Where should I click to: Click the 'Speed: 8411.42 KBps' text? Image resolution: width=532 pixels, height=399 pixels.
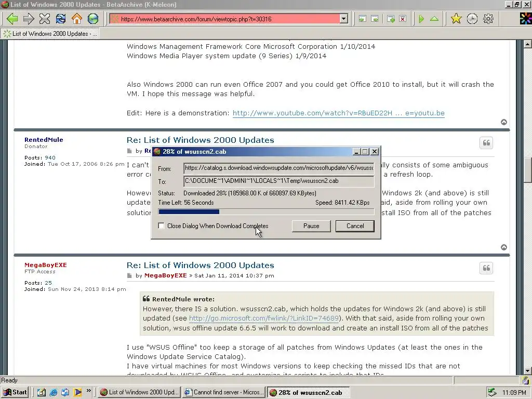point(342,203)
